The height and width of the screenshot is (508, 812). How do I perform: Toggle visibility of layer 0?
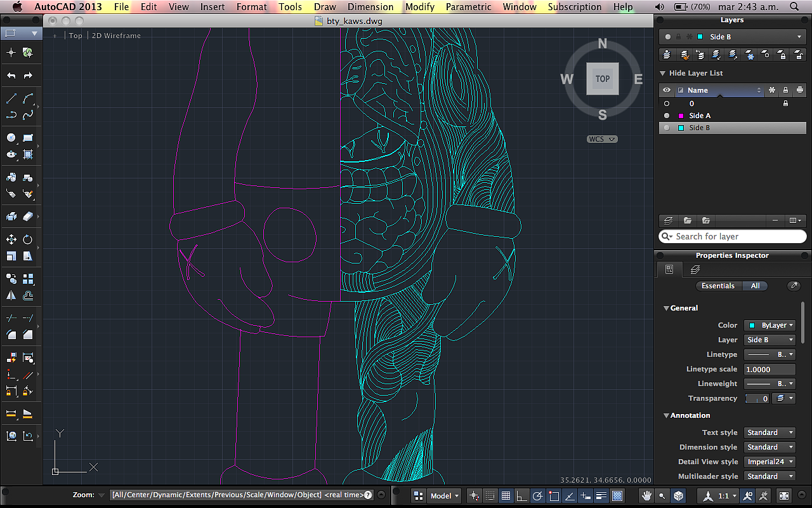(x=667, y=104)
